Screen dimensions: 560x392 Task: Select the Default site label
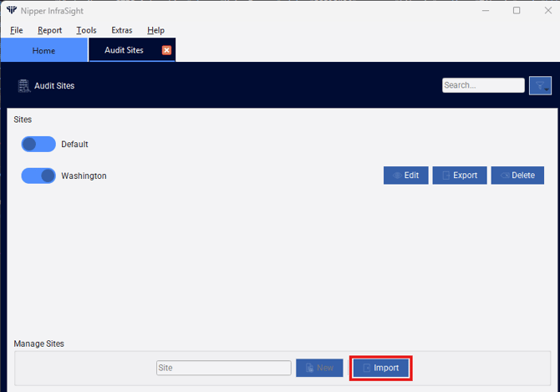74,145
